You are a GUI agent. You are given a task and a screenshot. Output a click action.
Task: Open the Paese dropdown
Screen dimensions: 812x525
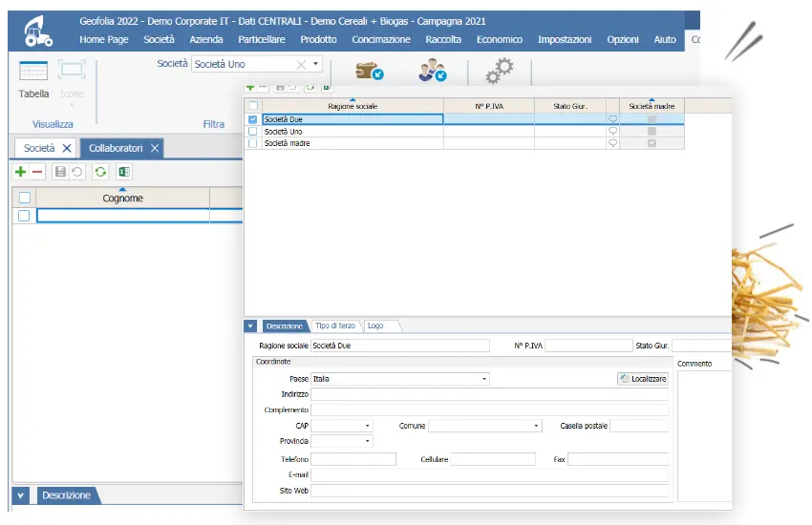point(484,379)
